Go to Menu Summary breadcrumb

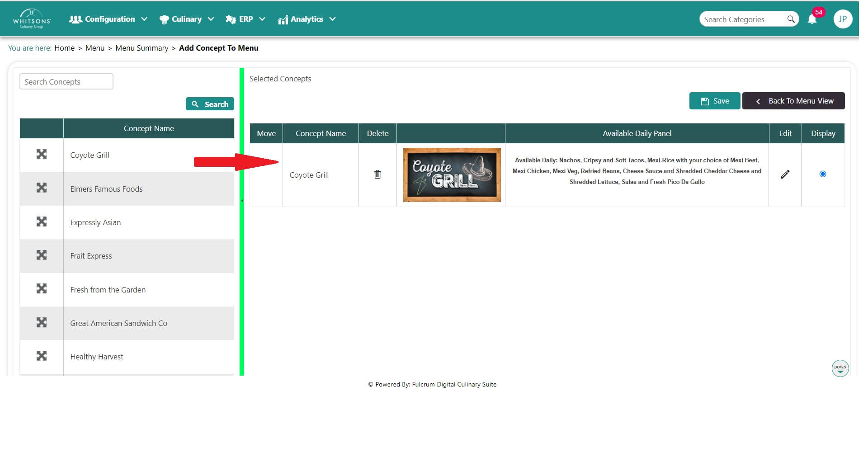[x=142, y=48]
